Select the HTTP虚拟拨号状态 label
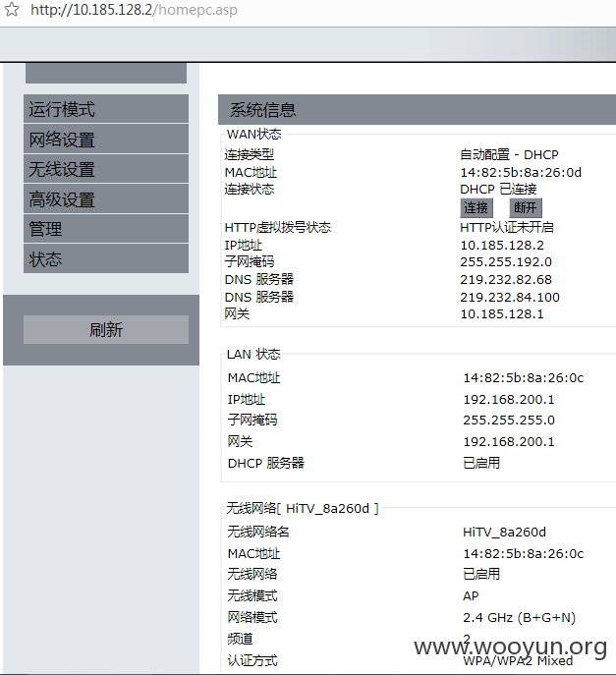Image resolution: width=616 pixels, height=675 pixels. (278, 227)
